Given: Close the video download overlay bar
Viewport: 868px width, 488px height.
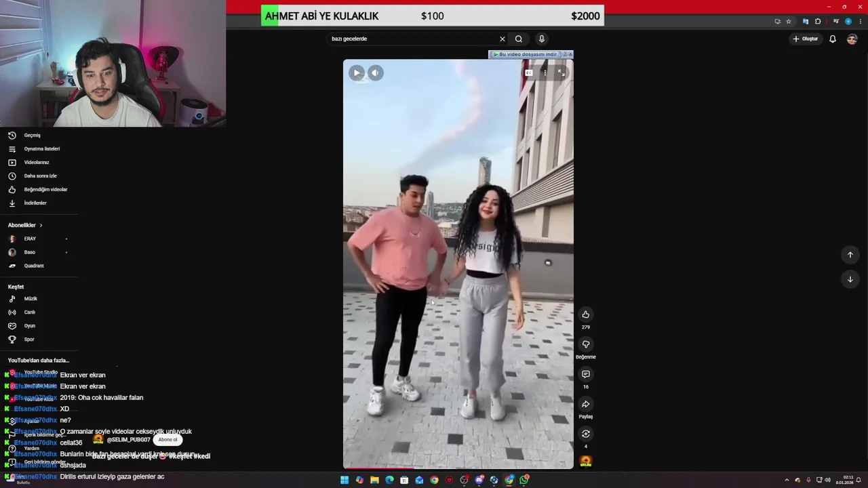Looking at the screenshot, I should point(570,54).
